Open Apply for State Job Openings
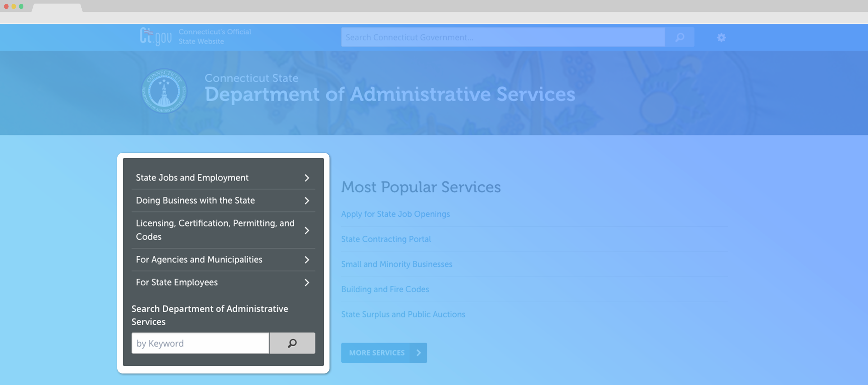The height and width of the screenshot is (385, 868). click(x=395, y=214)
